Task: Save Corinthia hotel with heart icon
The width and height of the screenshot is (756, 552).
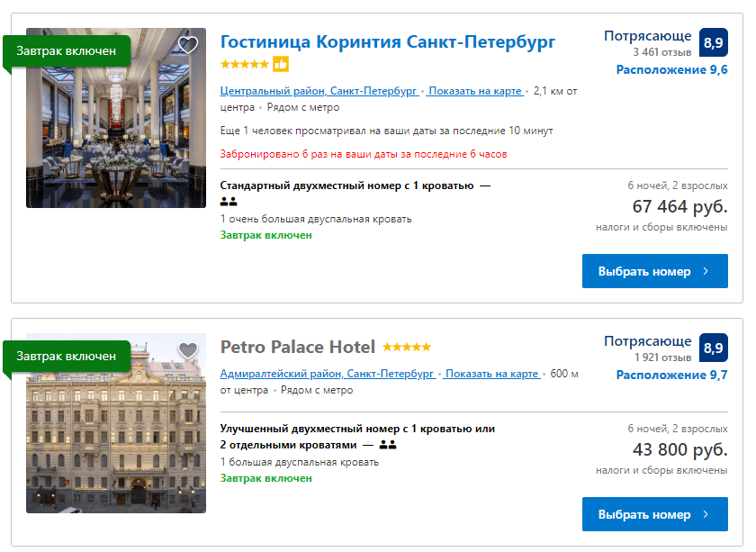Action: 187,45
